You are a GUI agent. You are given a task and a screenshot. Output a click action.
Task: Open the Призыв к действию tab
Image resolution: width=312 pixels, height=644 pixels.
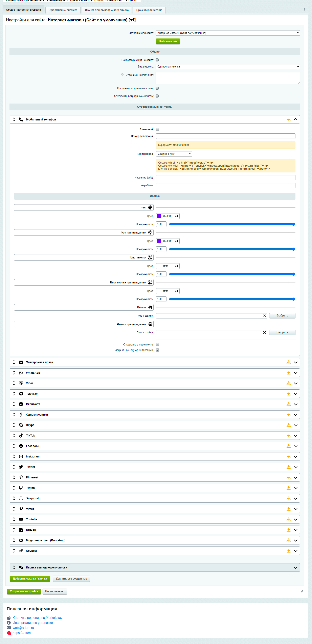point(149,10)
